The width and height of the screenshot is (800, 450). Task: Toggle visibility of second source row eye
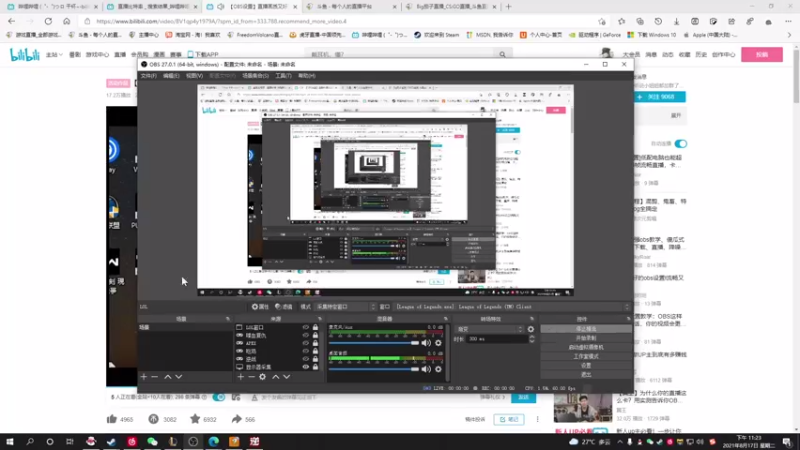point(306,335)
